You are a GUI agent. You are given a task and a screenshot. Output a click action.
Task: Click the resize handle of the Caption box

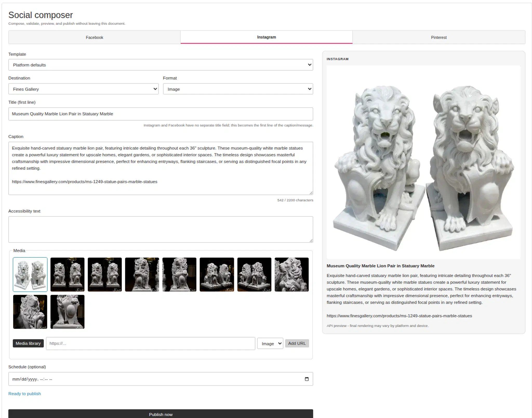tap(311, 193)
